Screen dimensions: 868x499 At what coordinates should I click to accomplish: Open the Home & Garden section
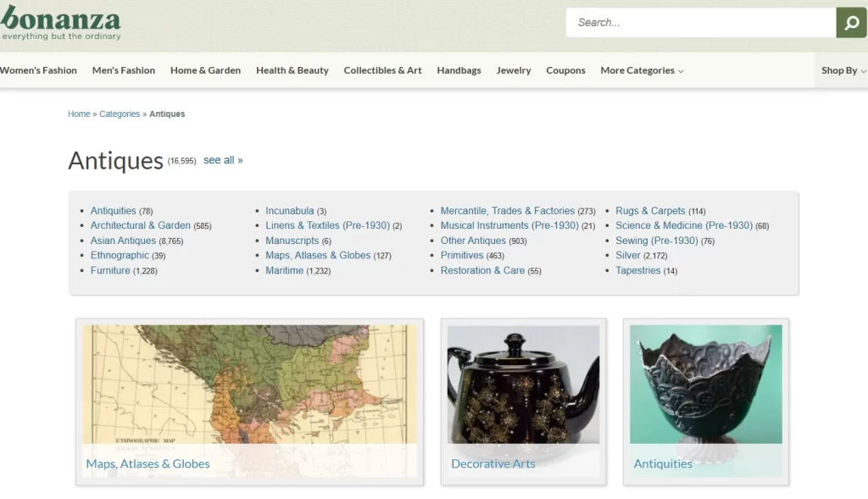click(205, 70)
